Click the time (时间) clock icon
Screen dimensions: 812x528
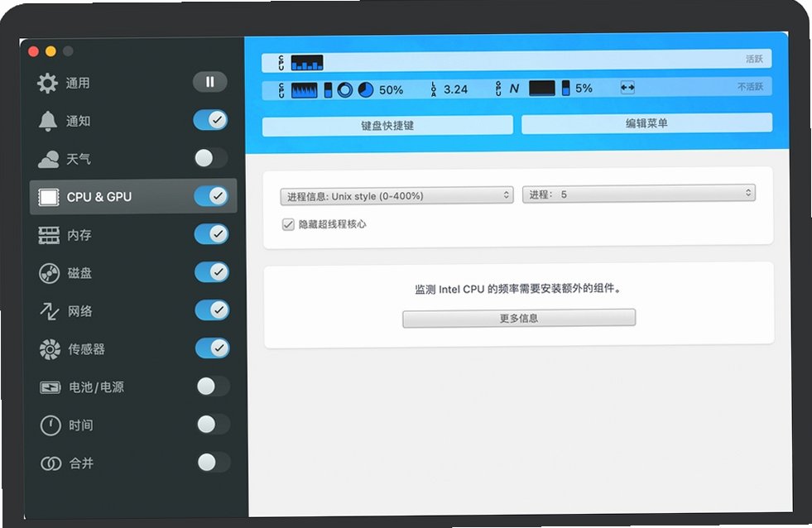click(50, 425)
